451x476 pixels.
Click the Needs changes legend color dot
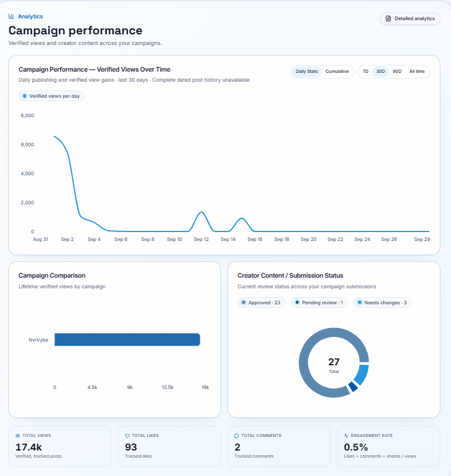point(360,303)
